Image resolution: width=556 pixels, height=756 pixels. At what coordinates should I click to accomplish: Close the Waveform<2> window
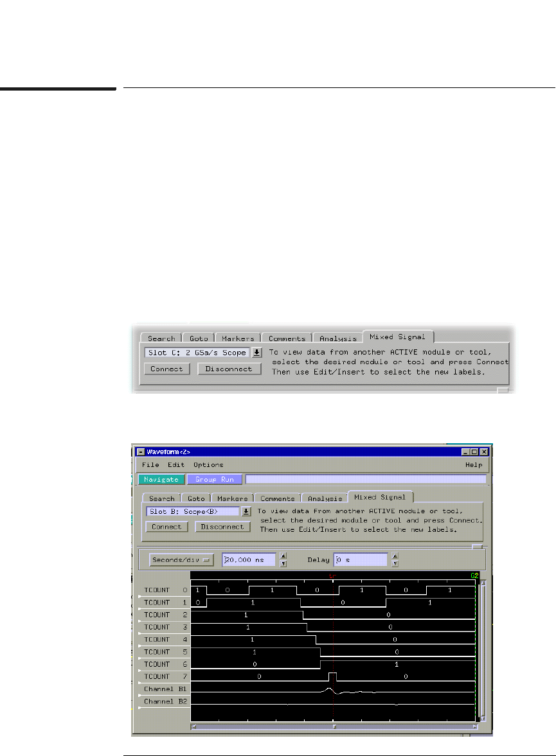pyautogui.click(x=483, y=452)
